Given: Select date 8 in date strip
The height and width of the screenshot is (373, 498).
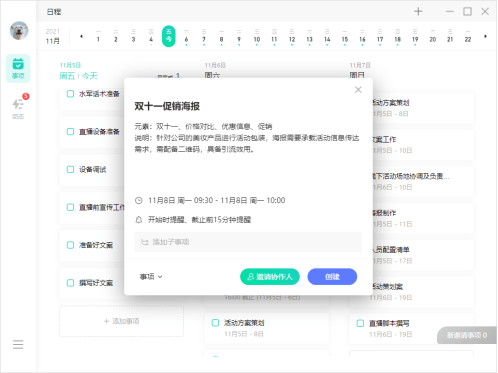Looking at the screenshot, I should point(221,36).
